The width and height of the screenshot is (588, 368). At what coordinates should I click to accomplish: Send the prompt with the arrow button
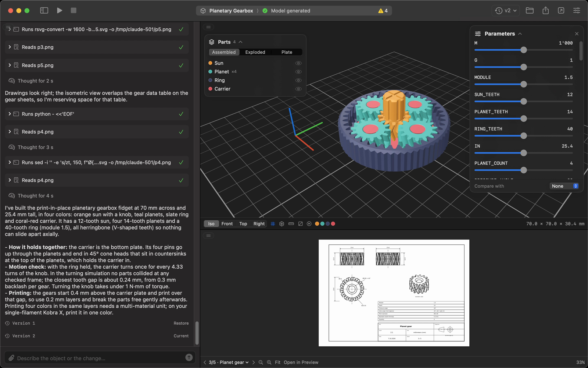pos(189,357)
